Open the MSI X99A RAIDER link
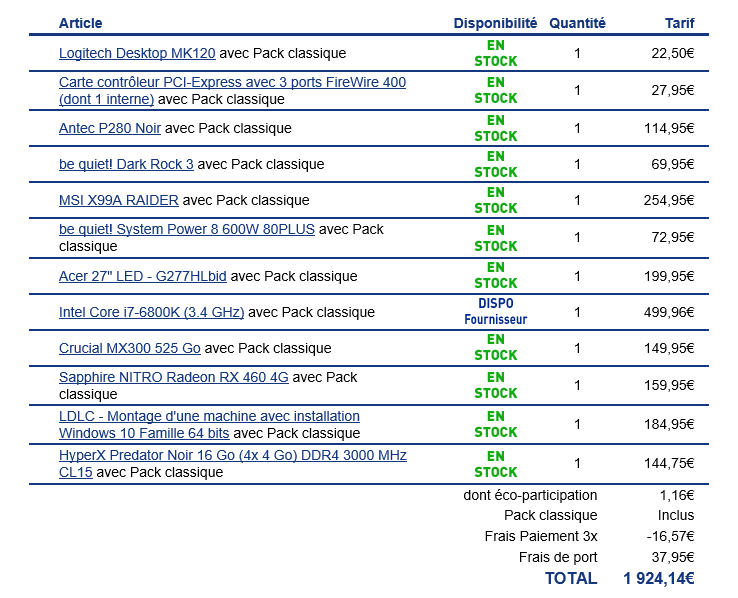 point(119,200)
